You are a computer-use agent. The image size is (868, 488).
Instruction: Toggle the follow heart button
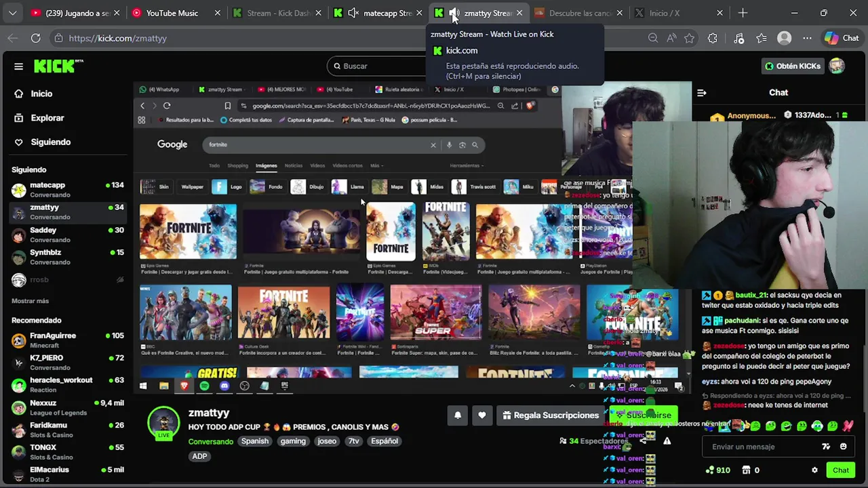point(482,415)
